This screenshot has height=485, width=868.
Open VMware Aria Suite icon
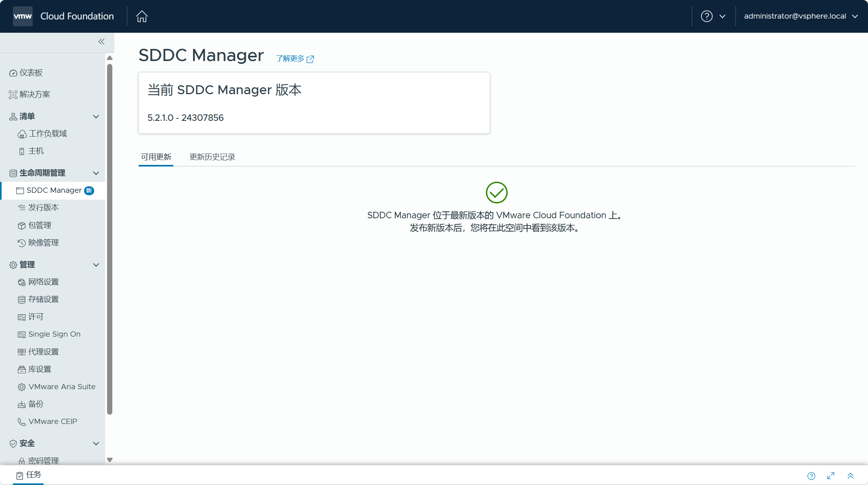(x=22, y=387)
